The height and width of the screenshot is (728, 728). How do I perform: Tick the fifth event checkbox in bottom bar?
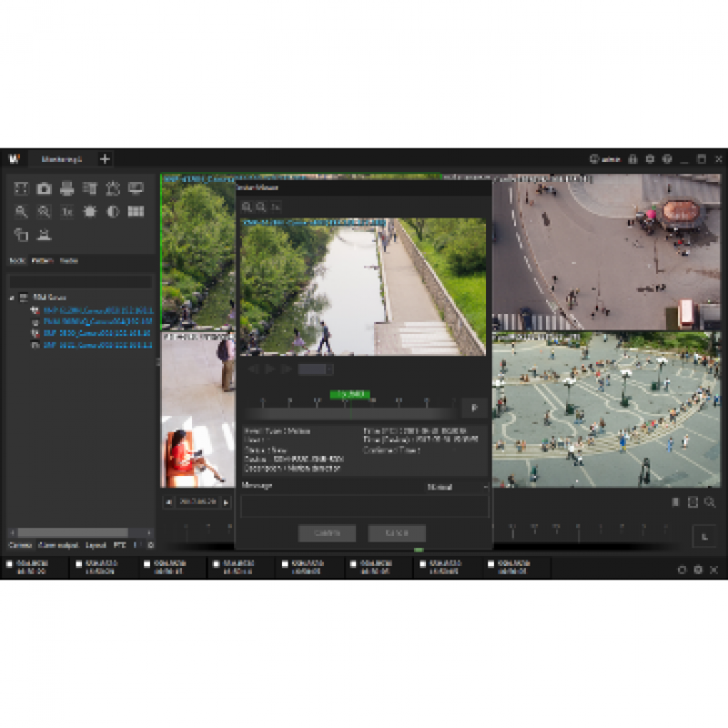(x=285, y=564)
